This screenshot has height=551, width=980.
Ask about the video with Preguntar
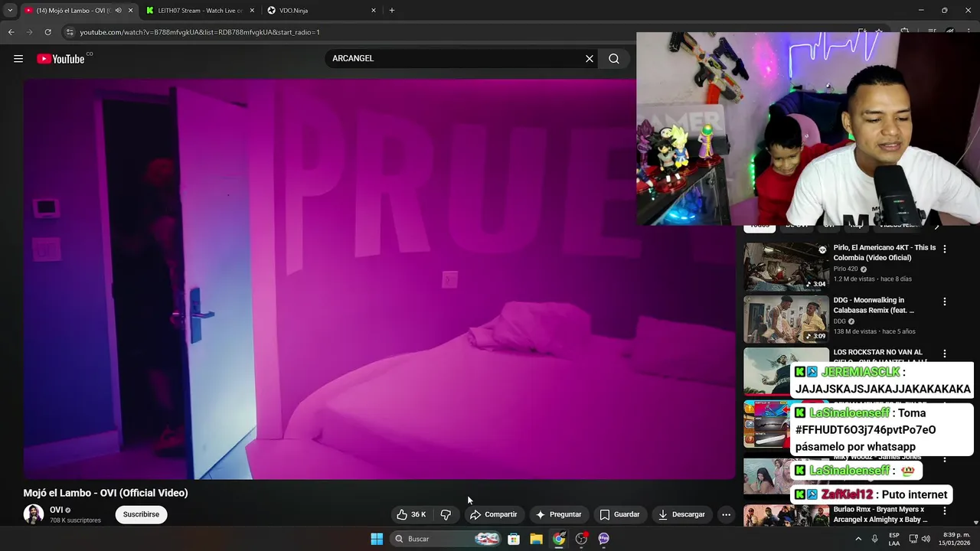coord(558,514)
